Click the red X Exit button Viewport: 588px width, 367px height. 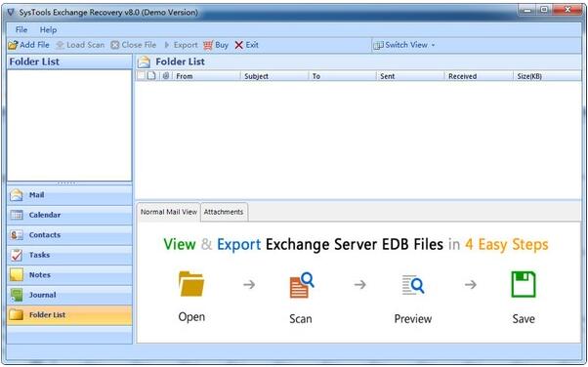[x=247, y=45]
